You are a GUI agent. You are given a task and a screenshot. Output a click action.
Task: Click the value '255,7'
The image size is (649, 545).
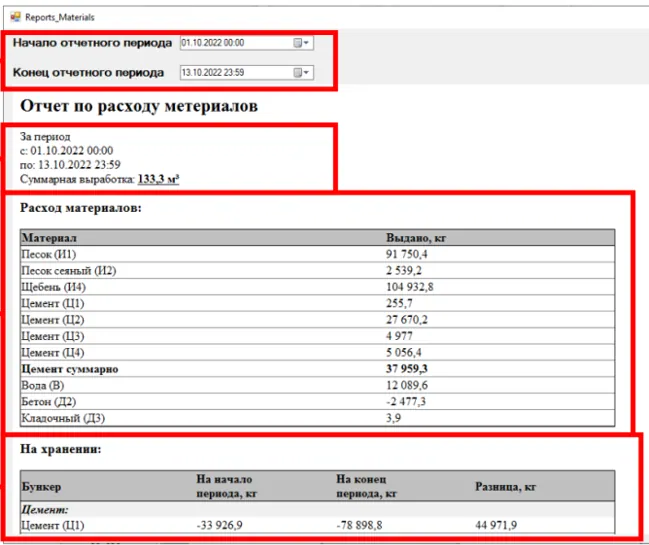click(x=399, y=303)
